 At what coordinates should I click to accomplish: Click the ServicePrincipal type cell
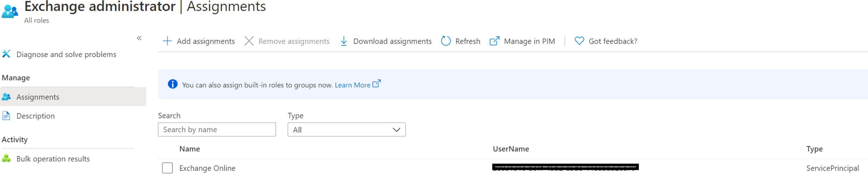click(832, 168)
